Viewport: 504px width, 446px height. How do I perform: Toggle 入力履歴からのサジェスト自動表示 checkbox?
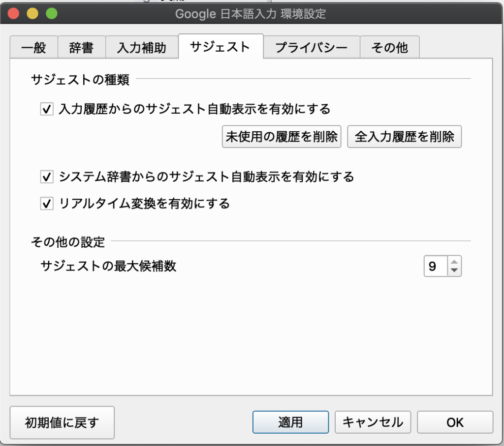(47, 109)
